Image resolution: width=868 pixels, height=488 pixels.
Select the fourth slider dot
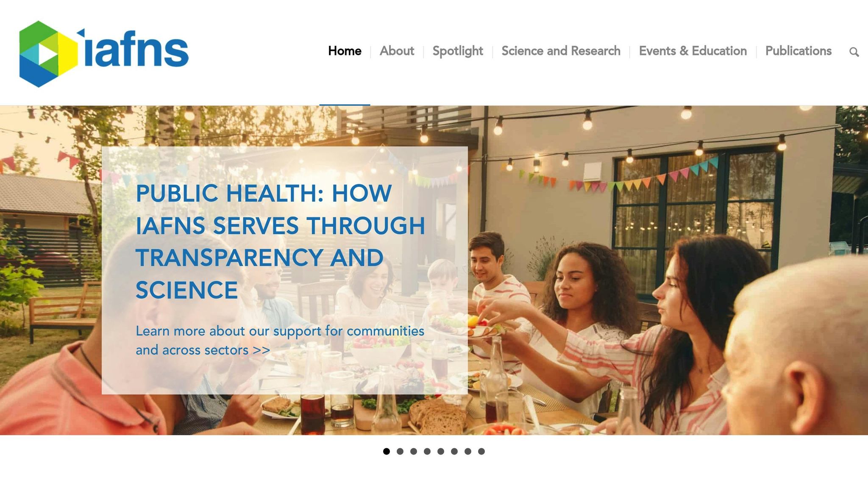click(427, 451)
